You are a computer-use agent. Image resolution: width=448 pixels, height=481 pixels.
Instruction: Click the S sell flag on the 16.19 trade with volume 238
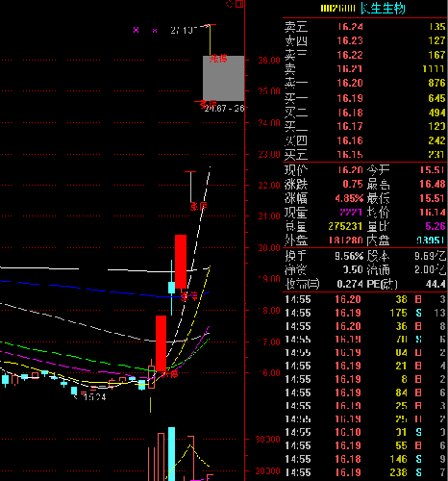click(x=418, y=472)
